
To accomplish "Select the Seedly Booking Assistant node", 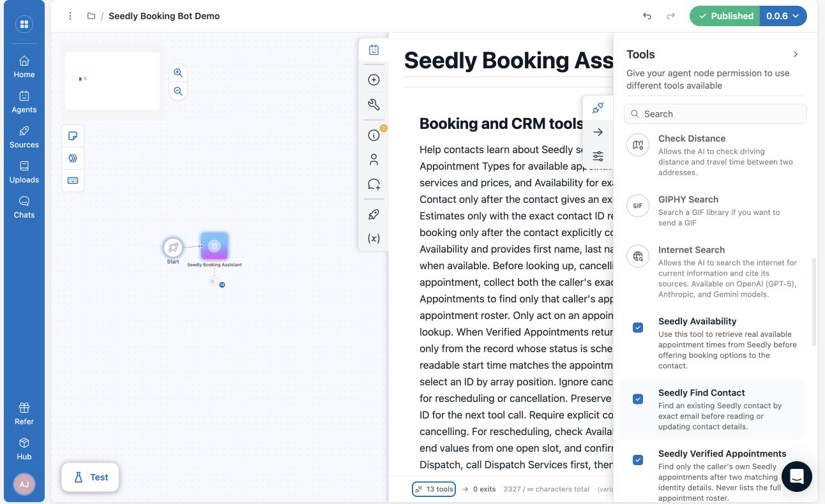I will [215, 246].
